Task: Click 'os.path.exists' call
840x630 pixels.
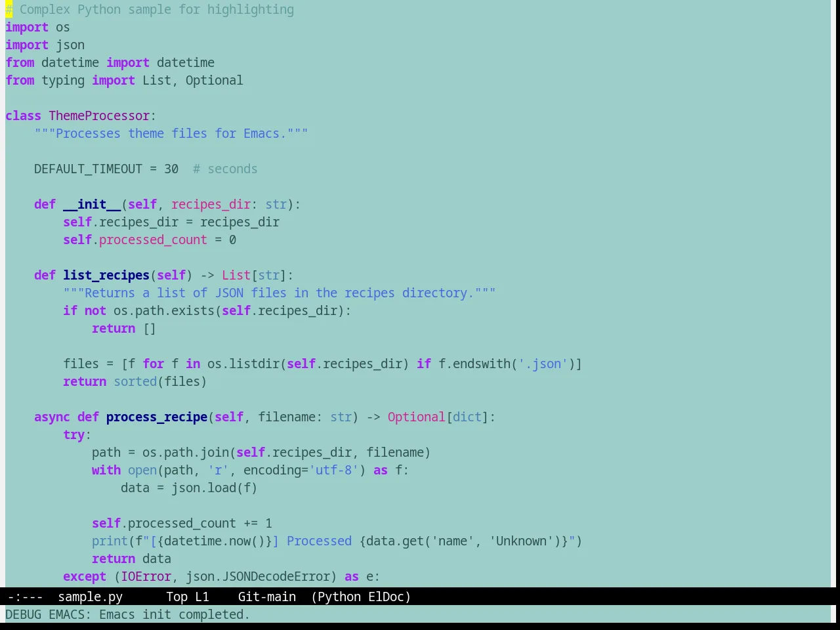Action: tap(164, 311)
